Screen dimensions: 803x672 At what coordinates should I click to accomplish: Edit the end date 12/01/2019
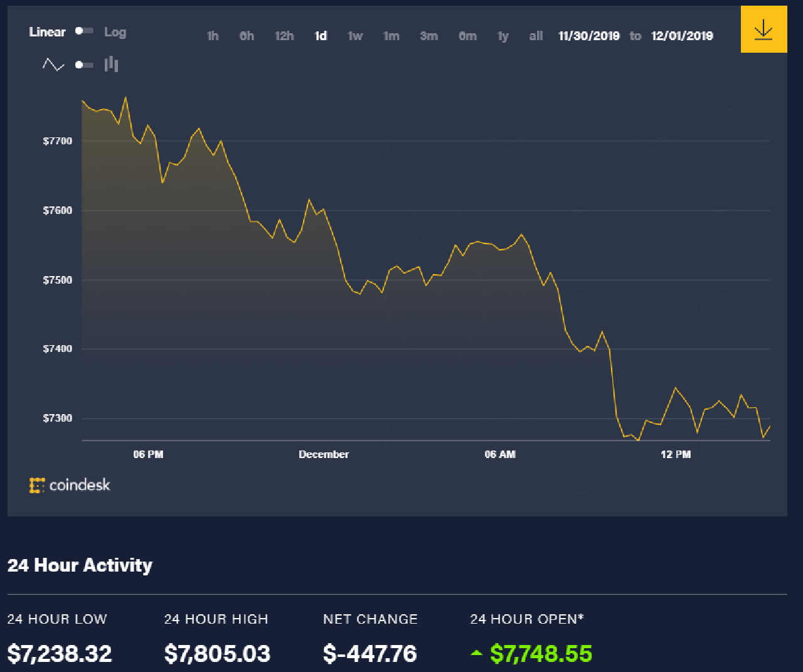[682, 36]
